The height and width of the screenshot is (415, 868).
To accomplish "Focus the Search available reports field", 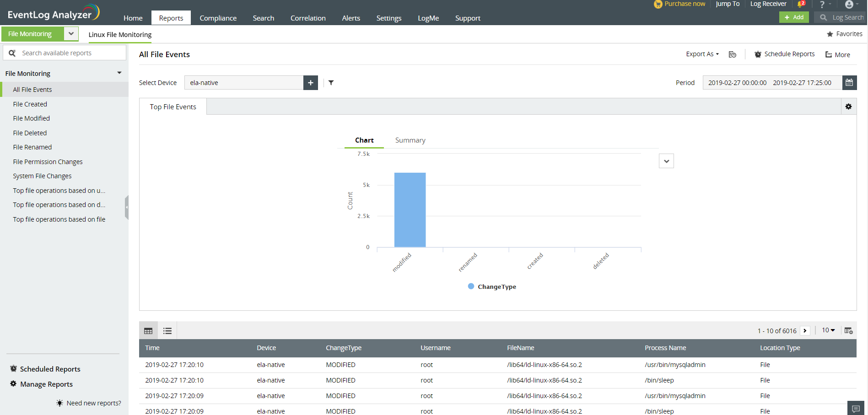I will 65,53.
